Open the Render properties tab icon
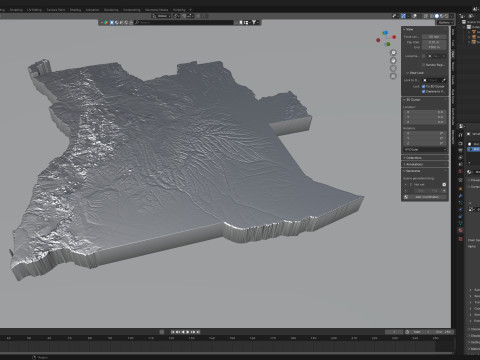The height and width of the screenshot is (360, 480). point(460,143)
